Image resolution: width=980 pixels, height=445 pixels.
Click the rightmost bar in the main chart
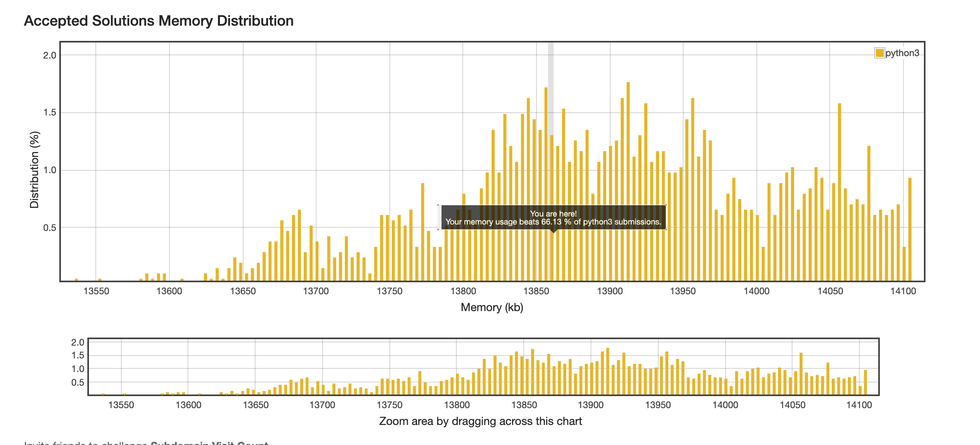(910, 229)
